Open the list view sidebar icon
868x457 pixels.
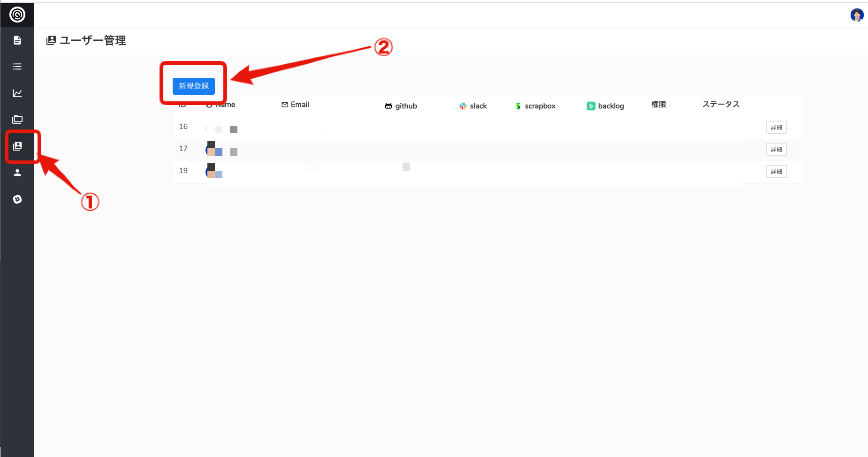[x=17, y=67]
